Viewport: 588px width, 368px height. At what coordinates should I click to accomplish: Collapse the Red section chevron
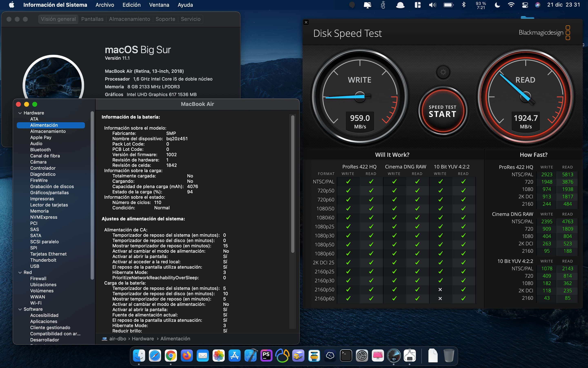pos(20,273)
